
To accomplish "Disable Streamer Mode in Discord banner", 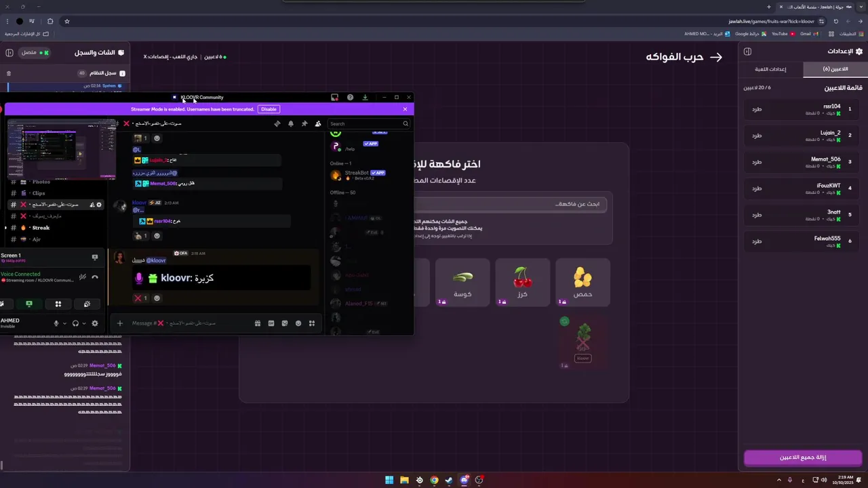I will [269, 109].
